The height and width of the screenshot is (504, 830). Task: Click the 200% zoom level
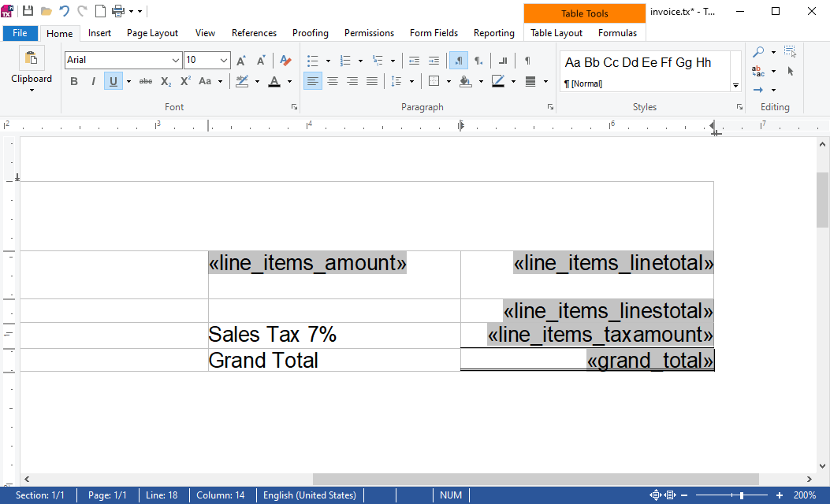click(x=805, y=495)
